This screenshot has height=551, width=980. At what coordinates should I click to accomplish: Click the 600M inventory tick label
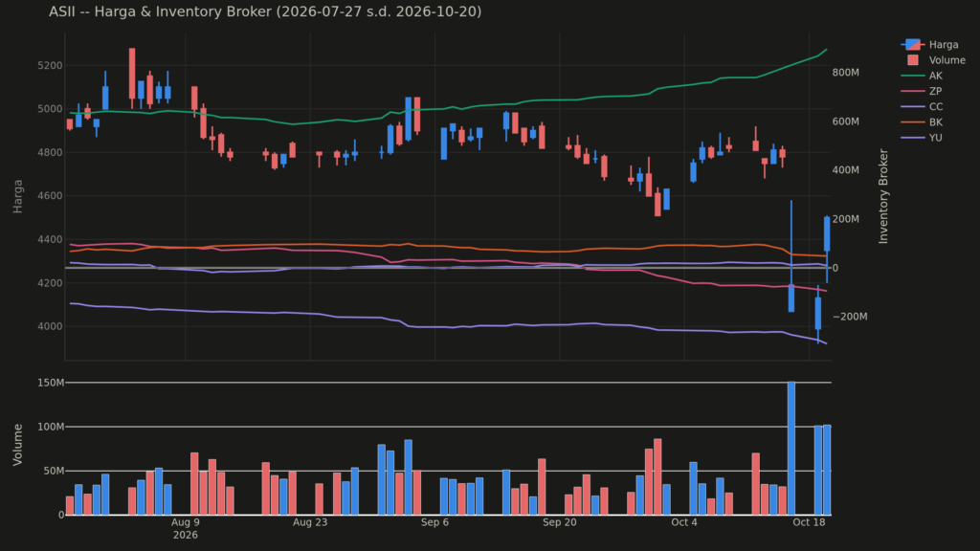846,121
